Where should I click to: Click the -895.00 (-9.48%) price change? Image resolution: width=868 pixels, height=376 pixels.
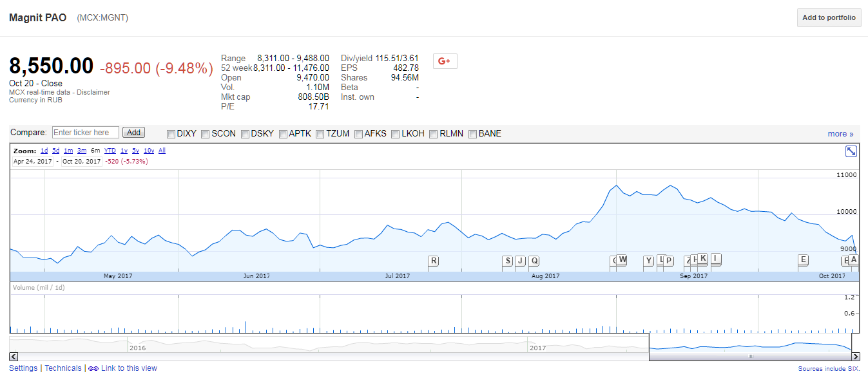[x=157, y=68]
